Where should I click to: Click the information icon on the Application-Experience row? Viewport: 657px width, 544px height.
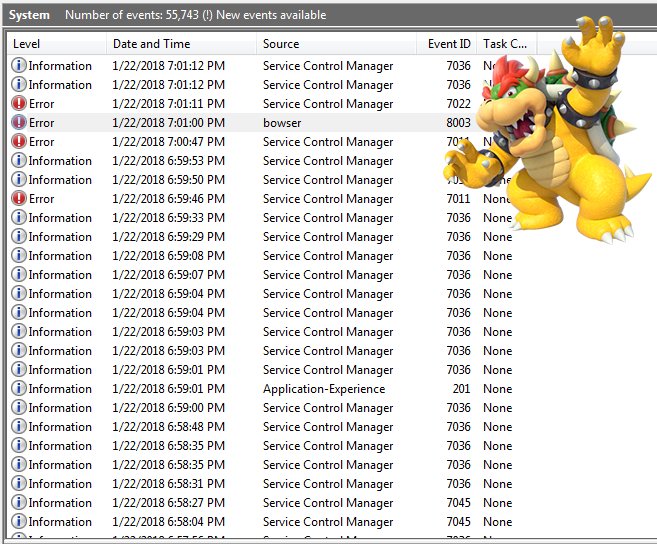(18, 389)
